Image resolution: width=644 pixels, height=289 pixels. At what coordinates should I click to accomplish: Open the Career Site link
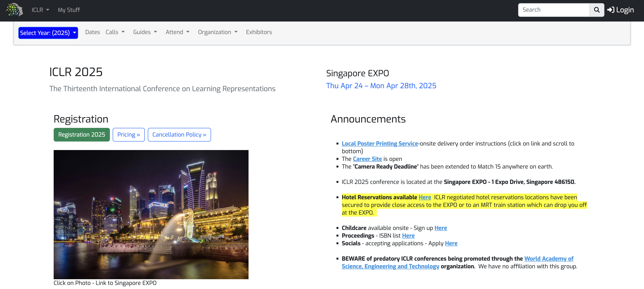click(367, 159)
